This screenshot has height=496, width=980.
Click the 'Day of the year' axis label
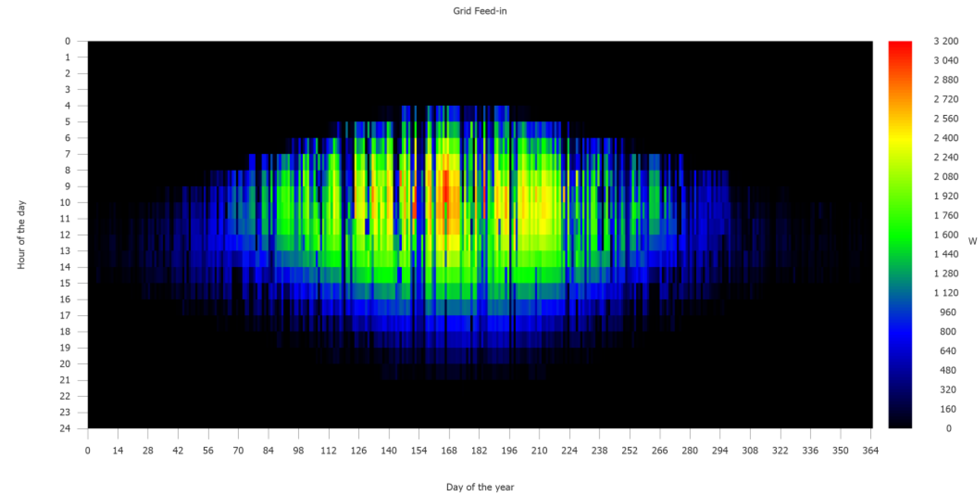480,487
